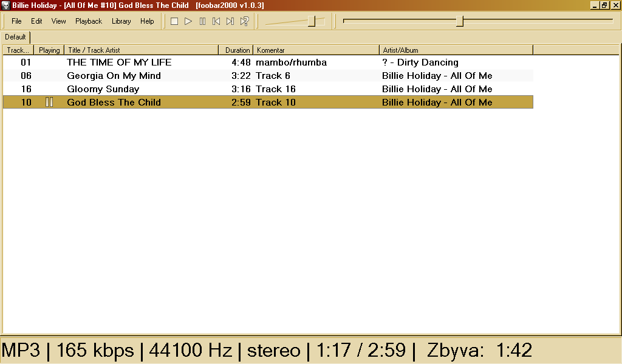
Task: Switch to the Default playlist tab
Action: pos(15,37)
